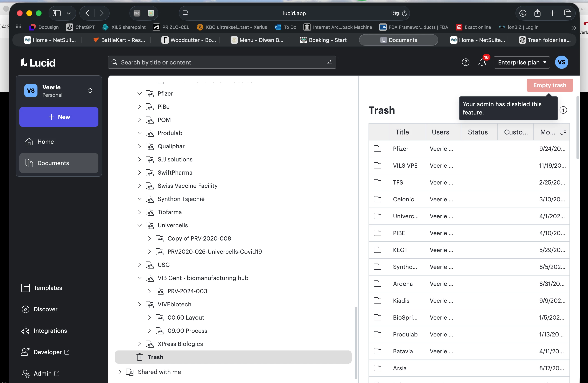Click sort order icon in Modified column
Image resolution: width=588 pixels, height=383 pixels.
[x=563, y=132]
